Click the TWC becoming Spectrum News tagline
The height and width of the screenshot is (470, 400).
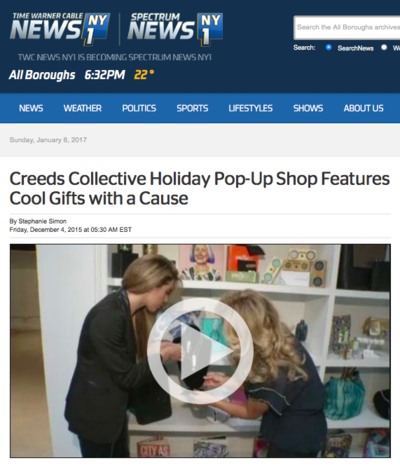[115, 57]
